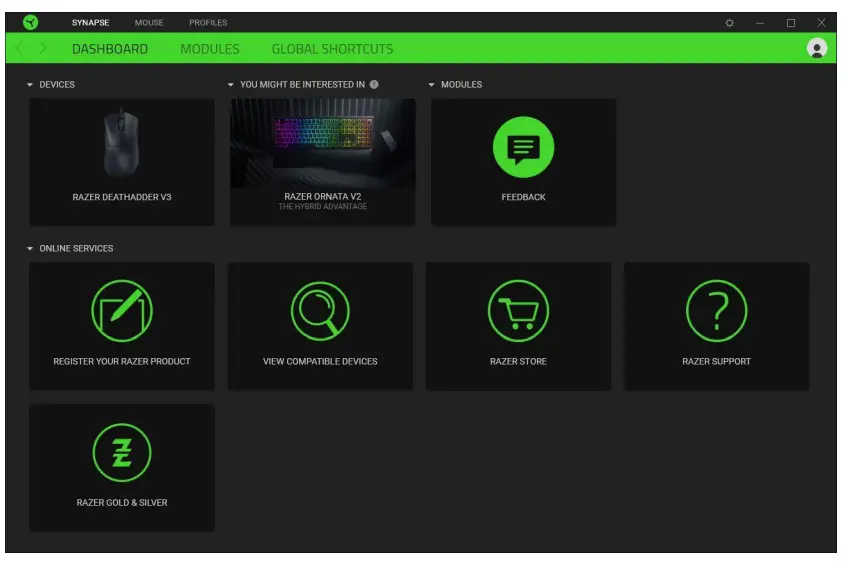
Task: Collapse the Devices section
Action: pyautogui.click(x=30, y=85)
